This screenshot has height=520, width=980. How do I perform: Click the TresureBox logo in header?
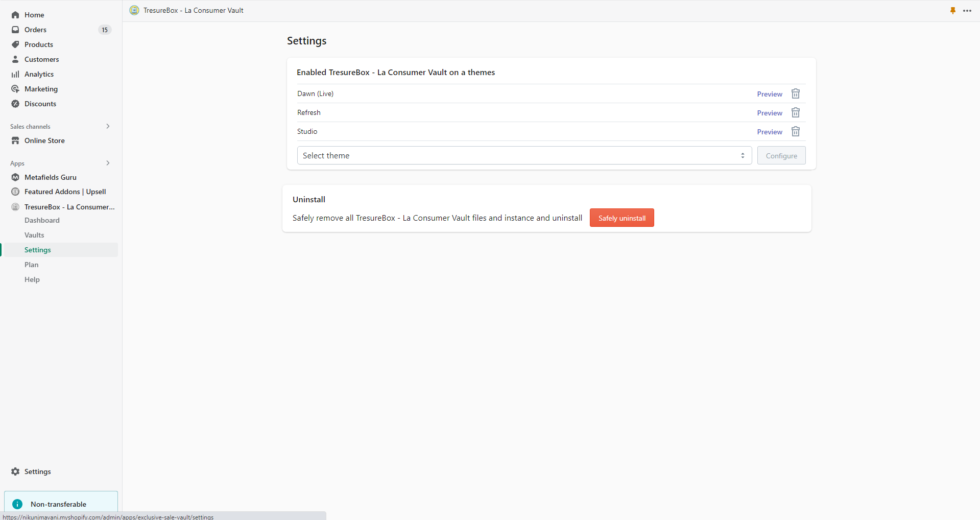pyautogui.click(x=134, y=10)
